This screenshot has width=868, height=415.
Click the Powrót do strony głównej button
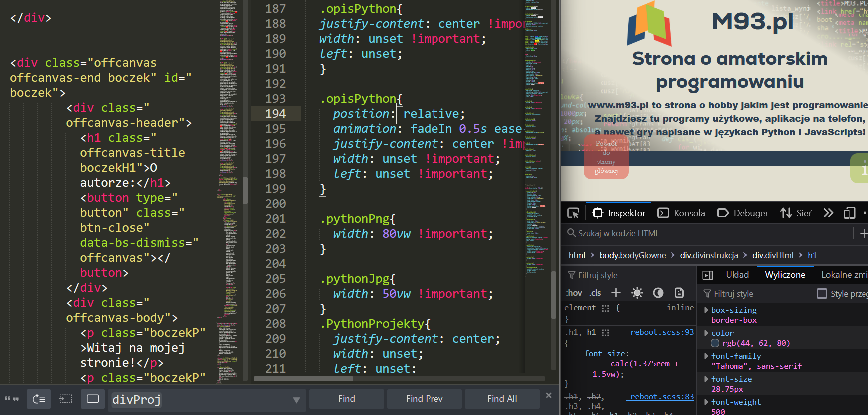606,157
